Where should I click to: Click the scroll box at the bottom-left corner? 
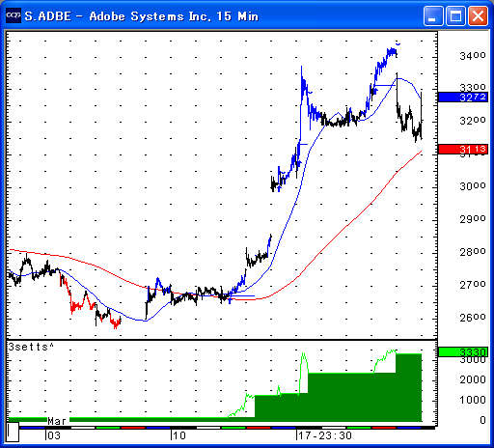click(x=13, y=432)
